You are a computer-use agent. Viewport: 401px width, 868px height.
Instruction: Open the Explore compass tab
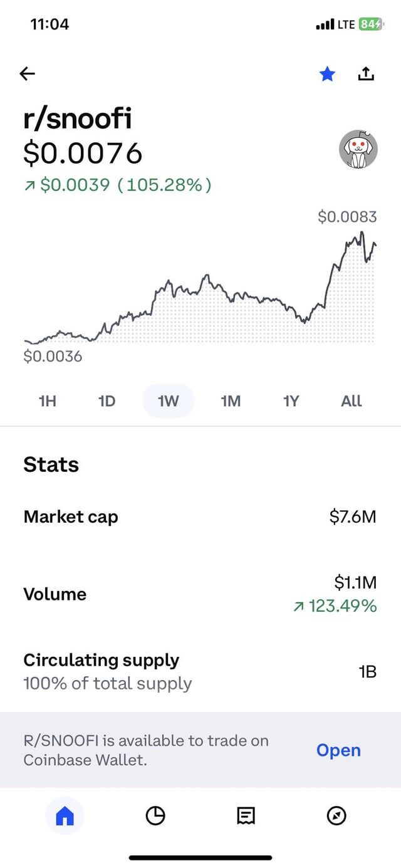[x=336, y=815]
